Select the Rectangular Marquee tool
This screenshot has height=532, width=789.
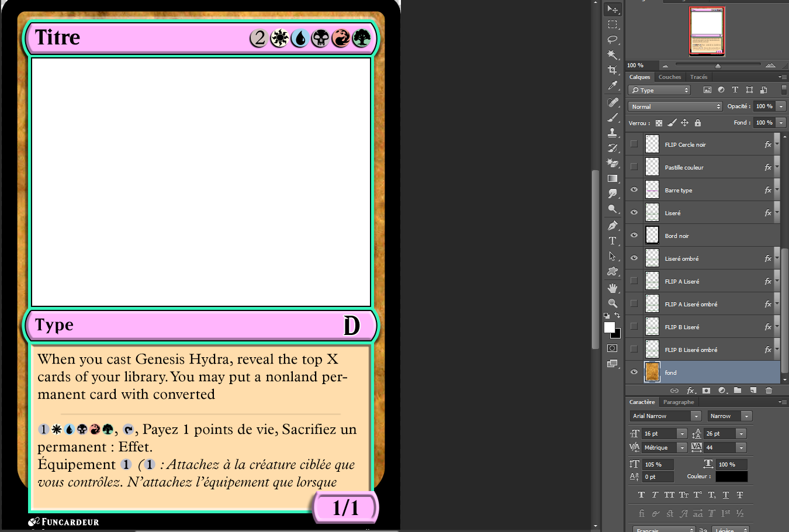[612, 25]
